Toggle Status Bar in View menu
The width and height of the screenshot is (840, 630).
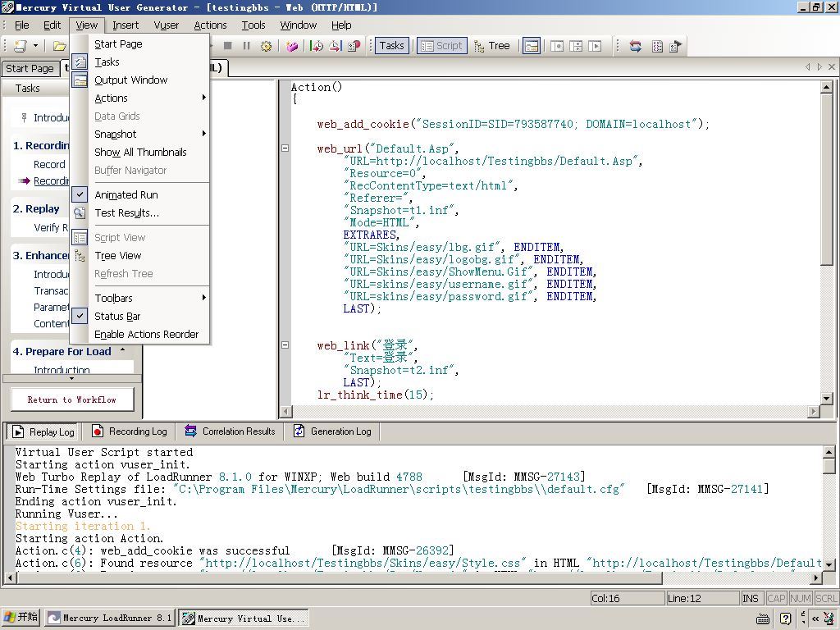(117, 317)
